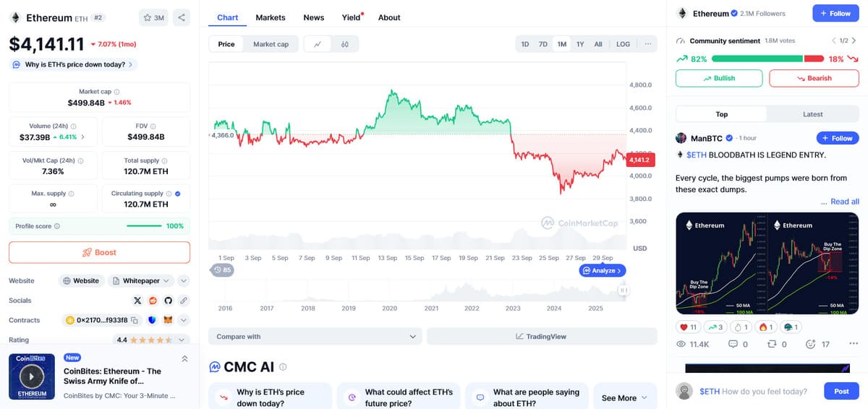Switch chart to candlestick view
This screenshot has height=409, width=868.
[345, 44]
